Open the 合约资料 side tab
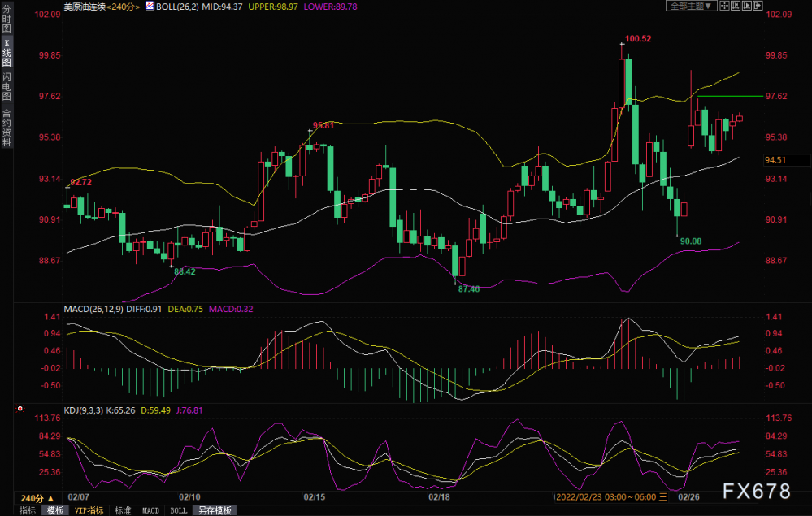The height and width of the screenshot is (516, 812). [x=7, y=128]
